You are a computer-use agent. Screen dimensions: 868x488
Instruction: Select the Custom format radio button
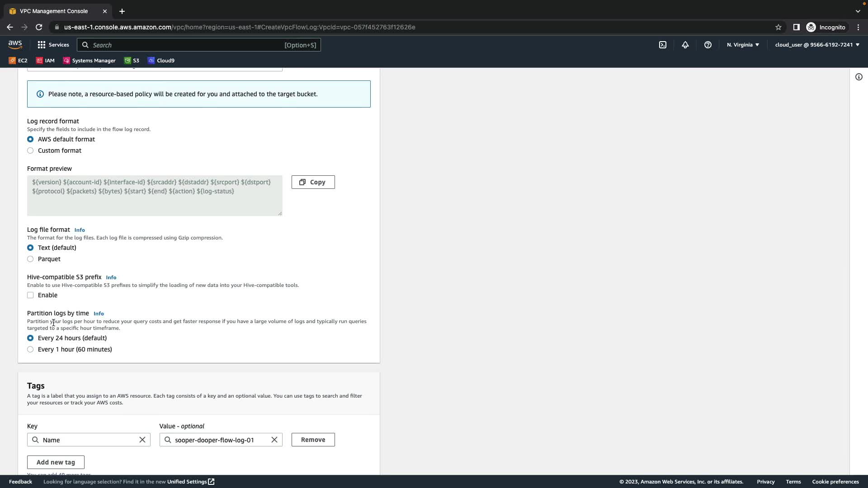click(30, 150)
